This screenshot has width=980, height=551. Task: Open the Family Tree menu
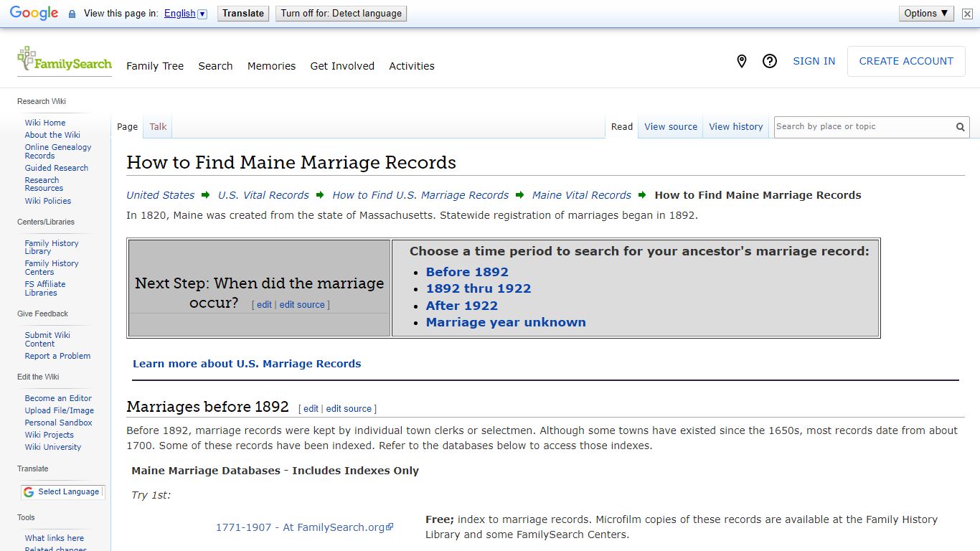coord(155,66)
